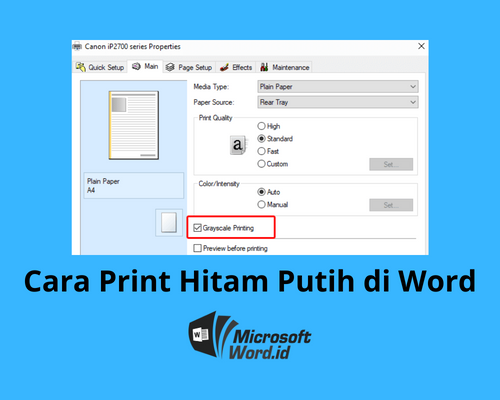Viewport: 500px width, 400px height.
Task: Go to the Effects tab
Action: 236,67
